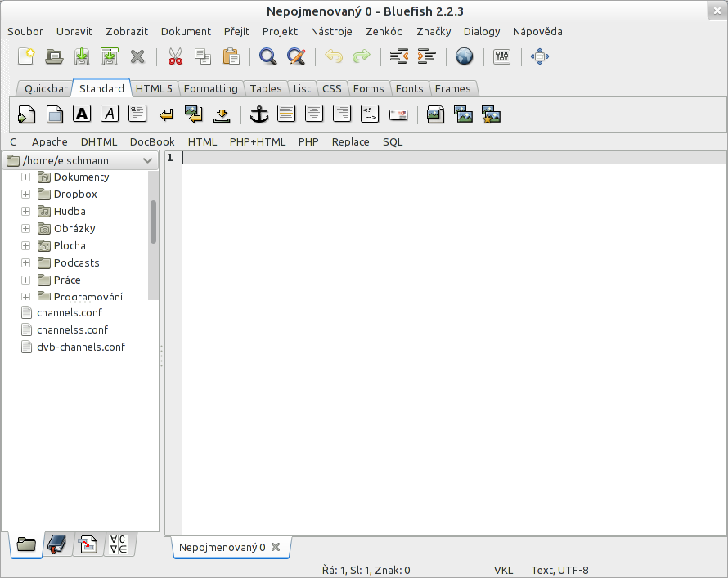This screenshot has width=728, height=578.
Task: Select the PHP+HTML snippets menu
Action: tap(257, 141)
